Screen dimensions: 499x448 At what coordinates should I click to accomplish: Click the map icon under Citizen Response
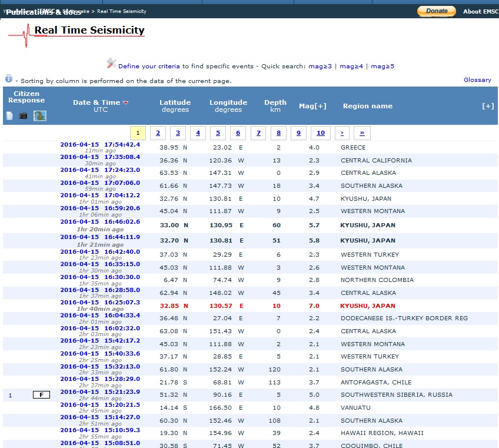[40, 116]
